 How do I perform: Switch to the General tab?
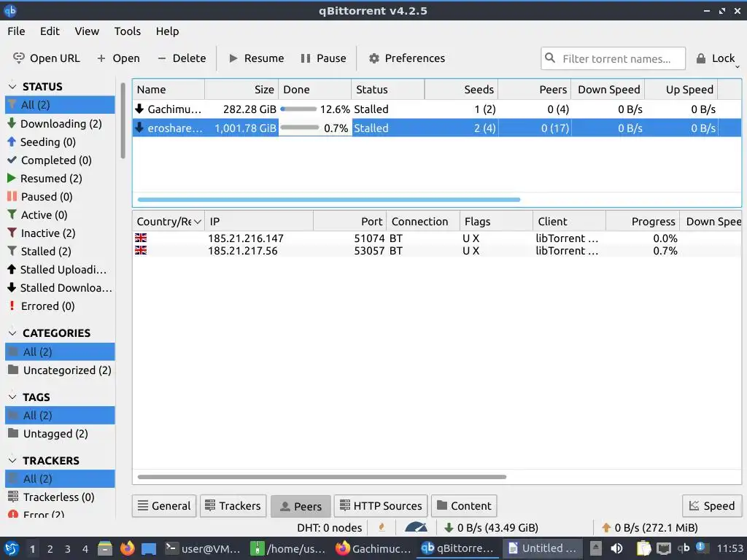164,506
